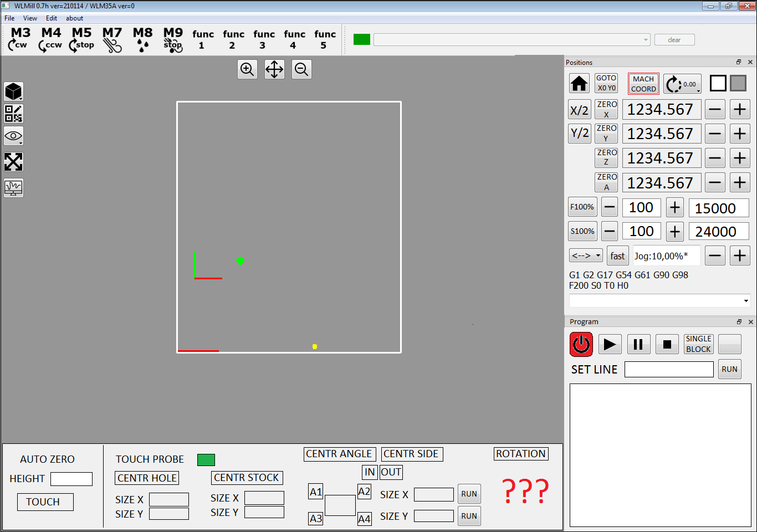Halve the X coordinate with X/2

coord(580,110)
